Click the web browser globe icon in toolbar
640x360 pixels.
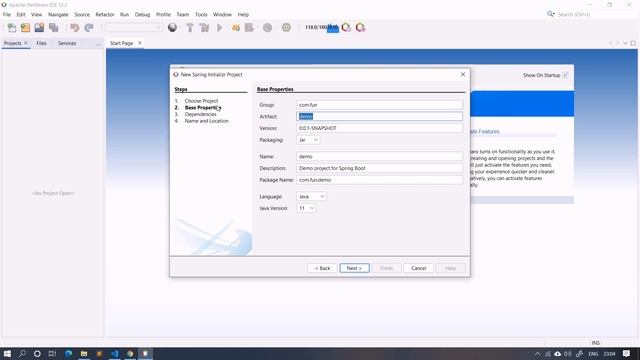[x=172, y=28]
